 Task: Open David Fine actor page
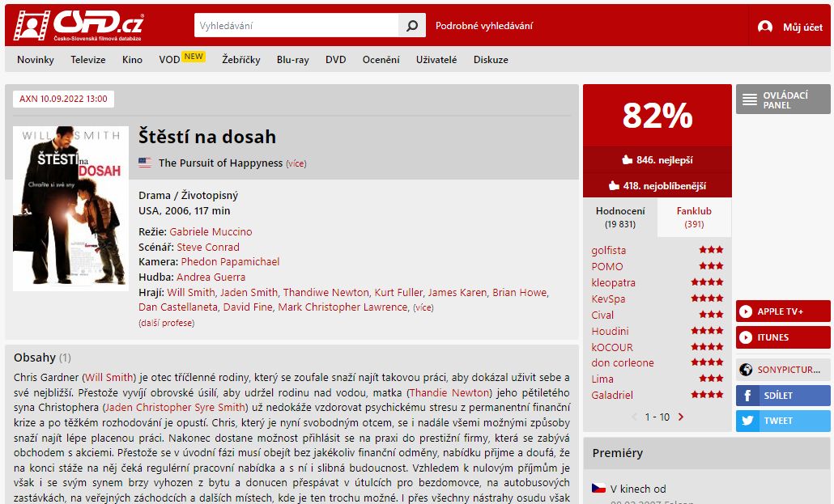(248, 307)
